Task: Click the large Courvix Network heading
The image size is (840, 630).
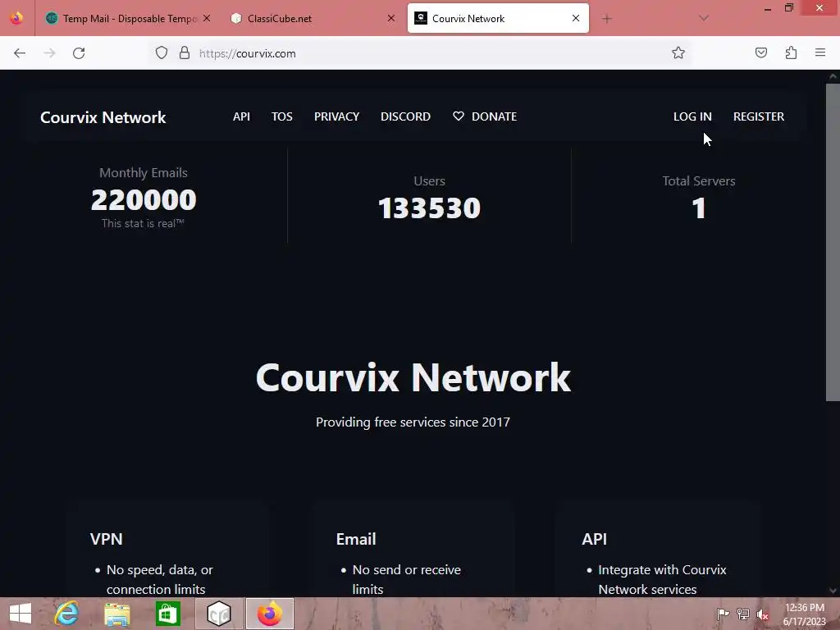Action: click(413, 377)
